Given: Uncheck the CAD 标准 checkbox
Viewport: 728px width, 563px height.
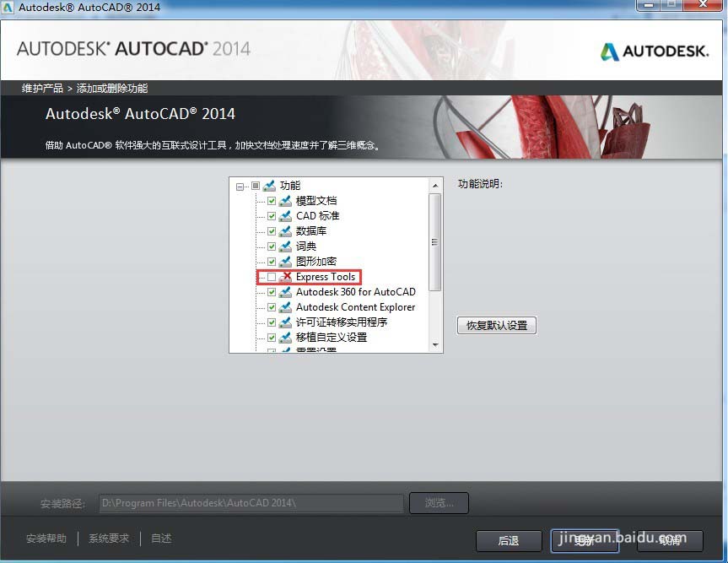Looking at the screenshot, I should (x=272, y=216).
